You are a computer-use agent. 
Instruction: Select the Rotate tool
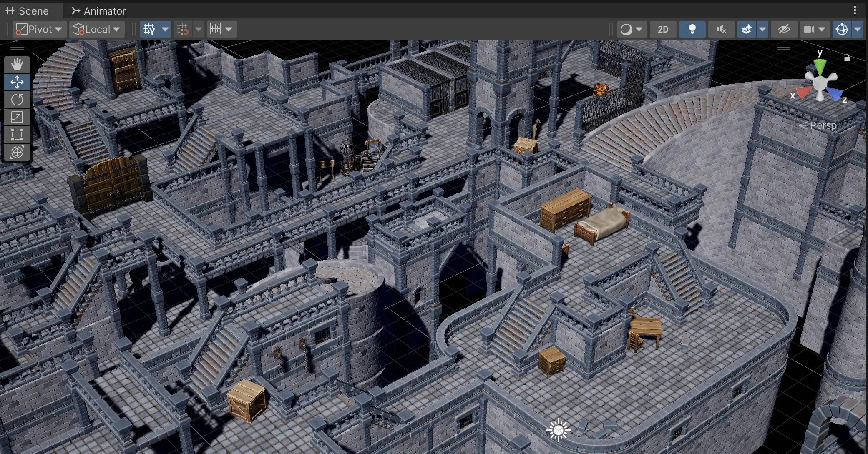tap(17, 100)
